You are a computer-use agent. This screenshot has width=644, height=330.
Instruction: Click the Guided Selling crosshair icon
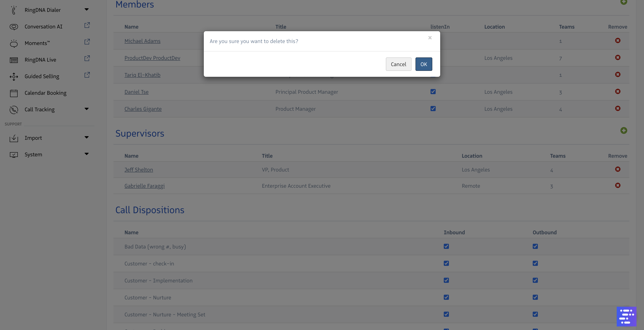pyautogui.click(x=14, y=76)
